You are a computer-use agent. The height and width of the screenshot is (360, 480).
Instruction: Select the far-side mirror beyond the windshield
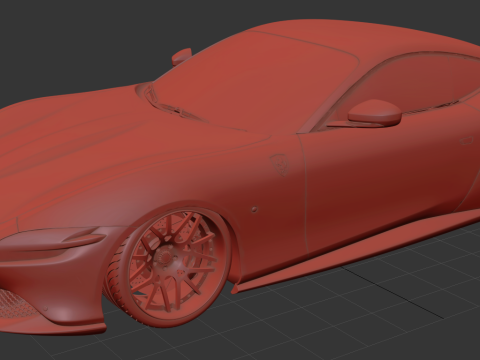181,56
